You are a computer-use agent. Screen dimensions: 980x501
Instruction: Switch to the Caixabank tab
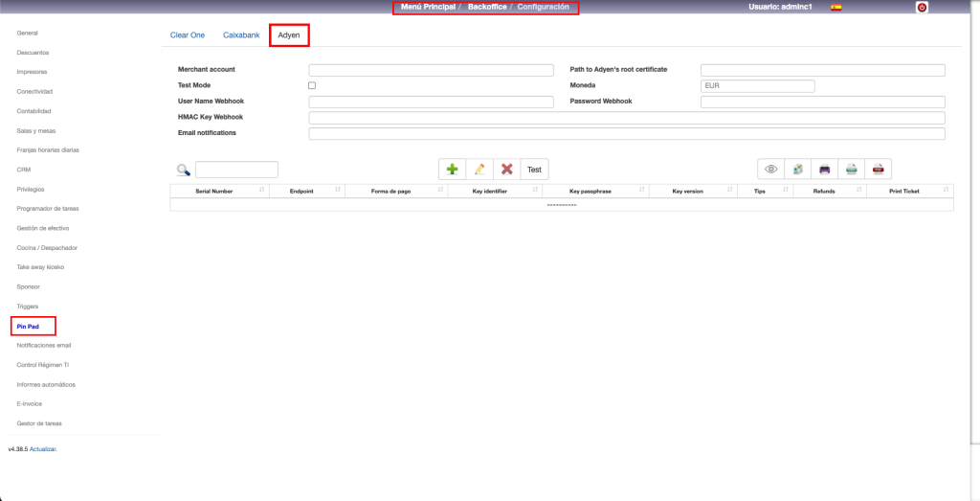(241, 34)
